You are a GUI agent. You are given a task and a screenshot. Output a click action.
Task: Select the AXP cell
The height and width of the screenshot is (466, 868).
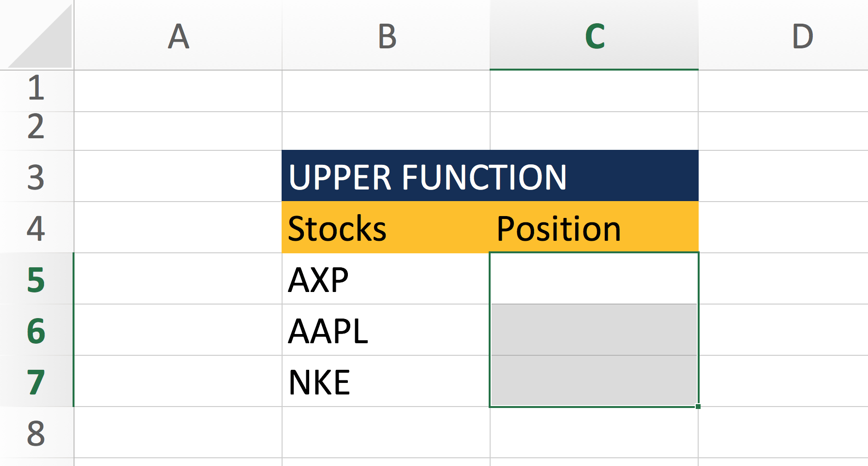coord(386,278)
